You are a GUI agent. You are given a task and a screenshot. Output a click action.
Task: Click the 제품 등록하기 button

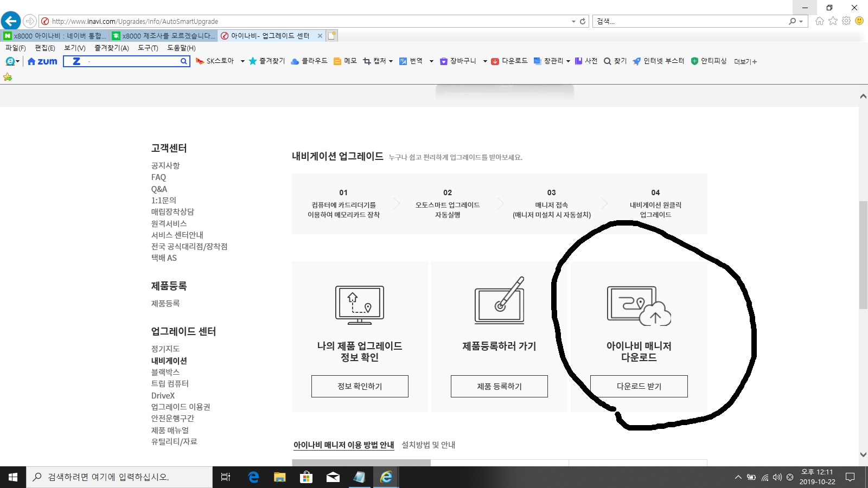tap(499, 386)
